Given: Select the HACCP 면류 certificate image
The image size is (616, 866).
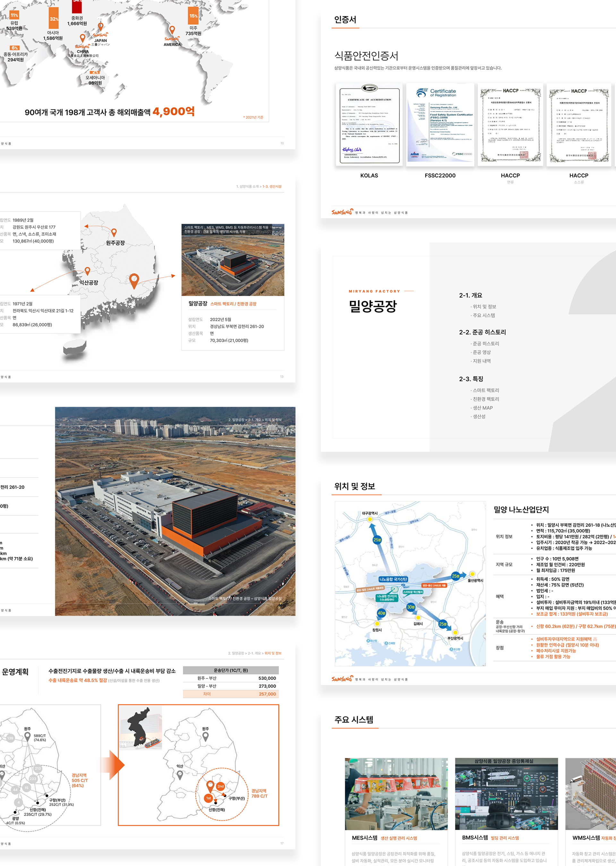Looking at the screenshot, I should point(510,125).
